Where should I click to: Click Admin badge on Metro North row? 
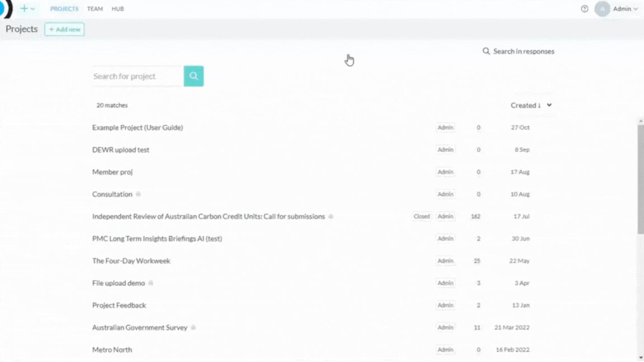tap(445, 350)
